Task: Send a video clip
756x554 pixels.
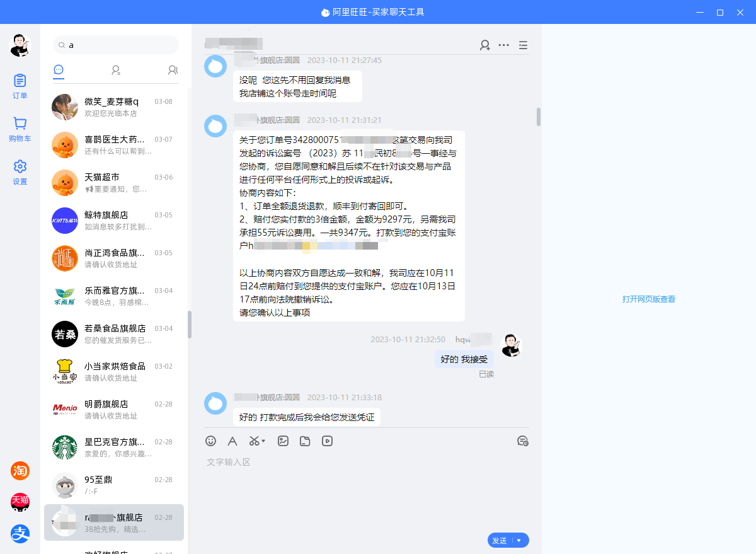Action: 327,441
